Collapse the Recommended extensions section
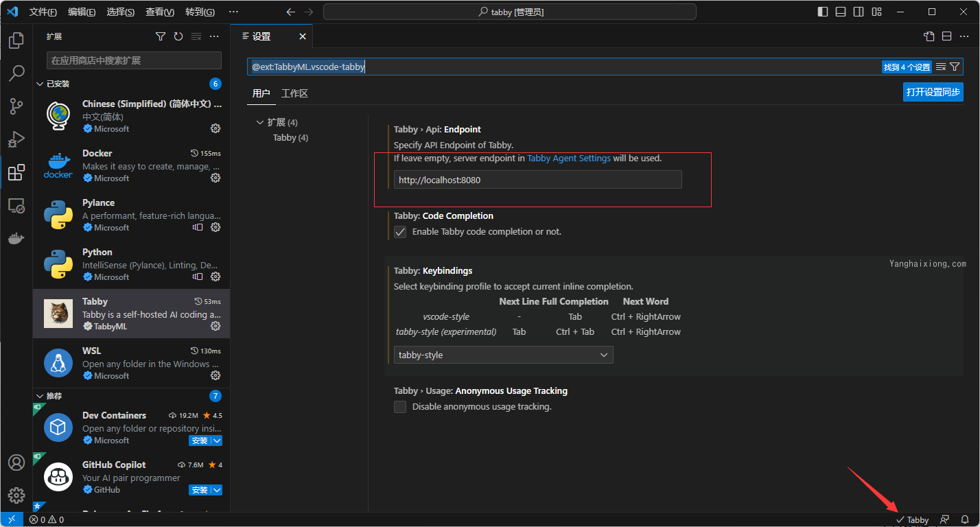The height and width of the screenshot is (527, 980). [x=40, y=396]
